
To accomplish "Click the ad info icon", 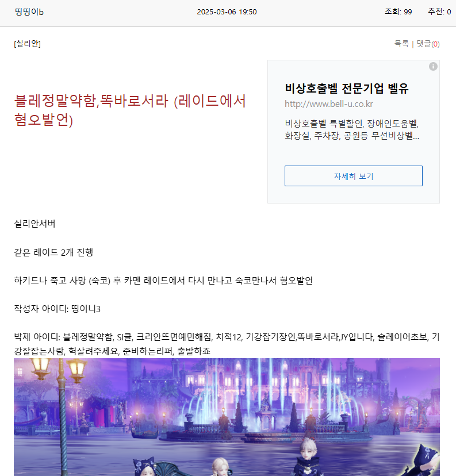I will pos(433,67).
